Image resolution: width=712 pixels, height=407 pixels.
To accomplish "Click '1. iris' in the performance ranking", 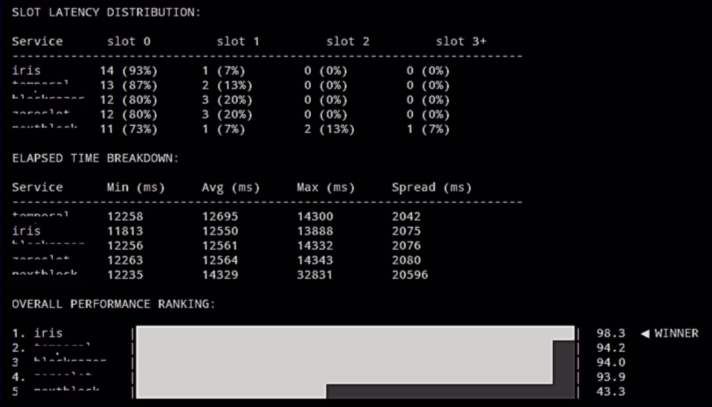I will tap(37, 333).
